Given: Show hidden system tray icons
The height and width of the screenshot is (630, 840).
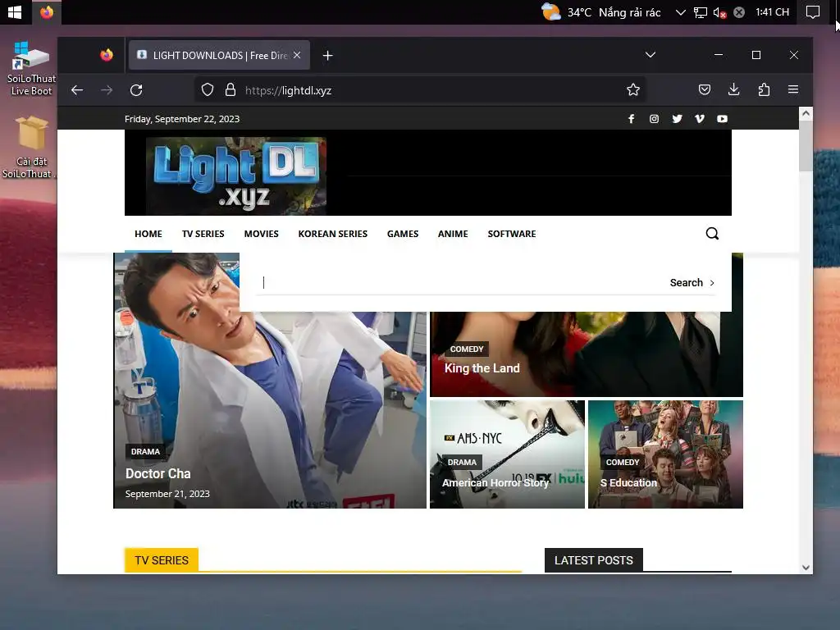Looking at the screenshot, I should click(680, 11).
